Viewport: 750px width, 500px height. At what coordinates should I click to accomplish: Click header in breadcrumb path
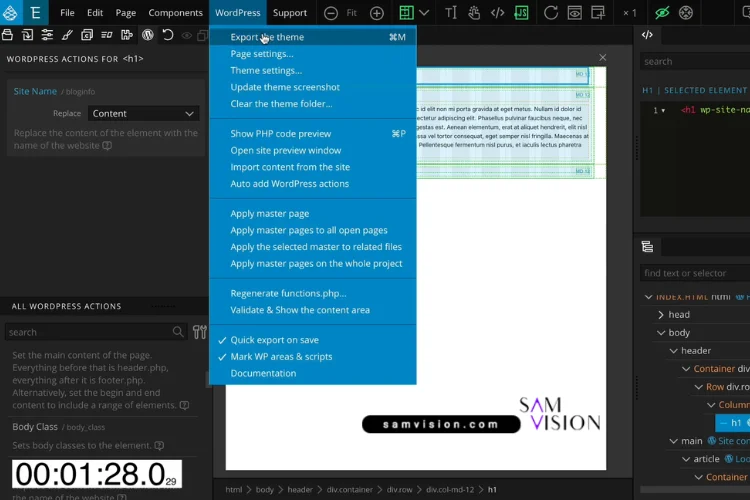pyautogui.click(x=300, y=489)
